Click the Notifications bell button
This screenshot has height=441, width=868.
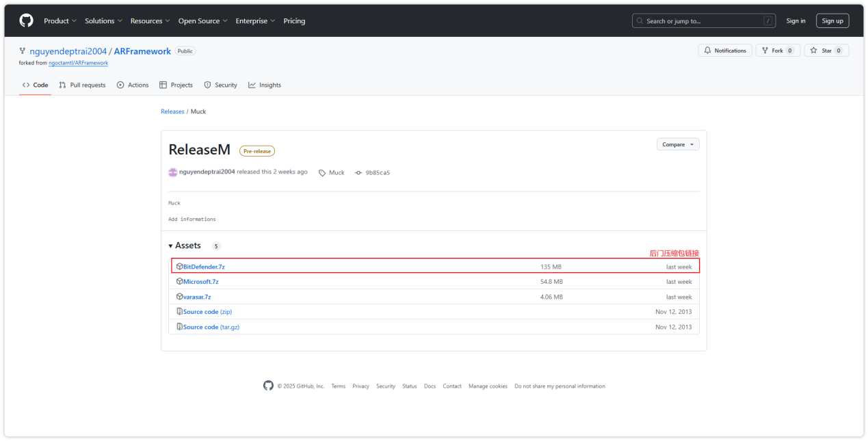(x=724, y=51)
